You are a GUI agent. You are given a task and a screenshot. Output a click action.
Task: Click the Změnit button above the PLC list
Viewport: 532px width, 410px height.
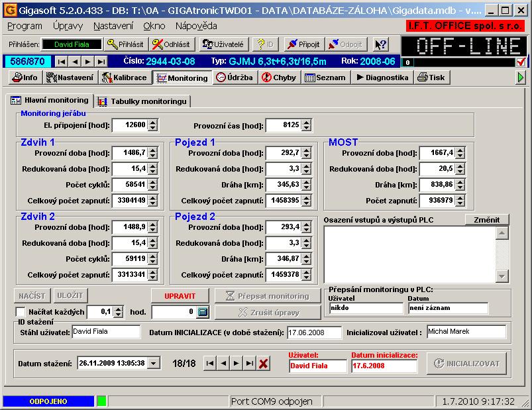click(x=486, y=220)
